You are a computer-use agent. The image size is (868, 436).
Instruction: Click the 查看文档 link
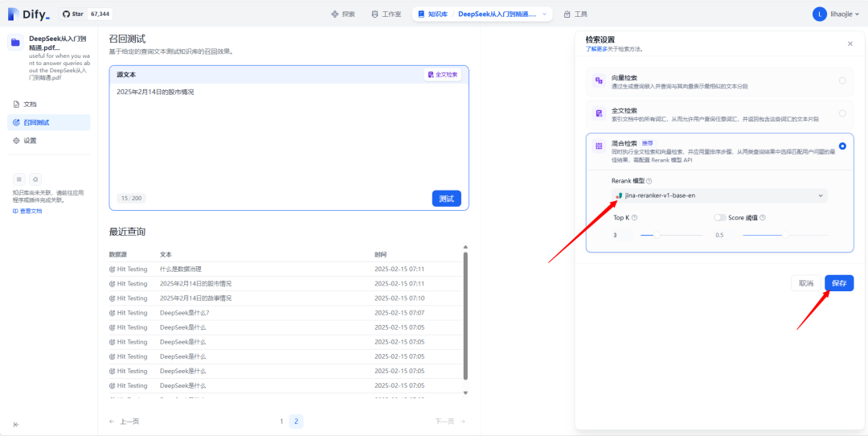click(x=27, y=211)
